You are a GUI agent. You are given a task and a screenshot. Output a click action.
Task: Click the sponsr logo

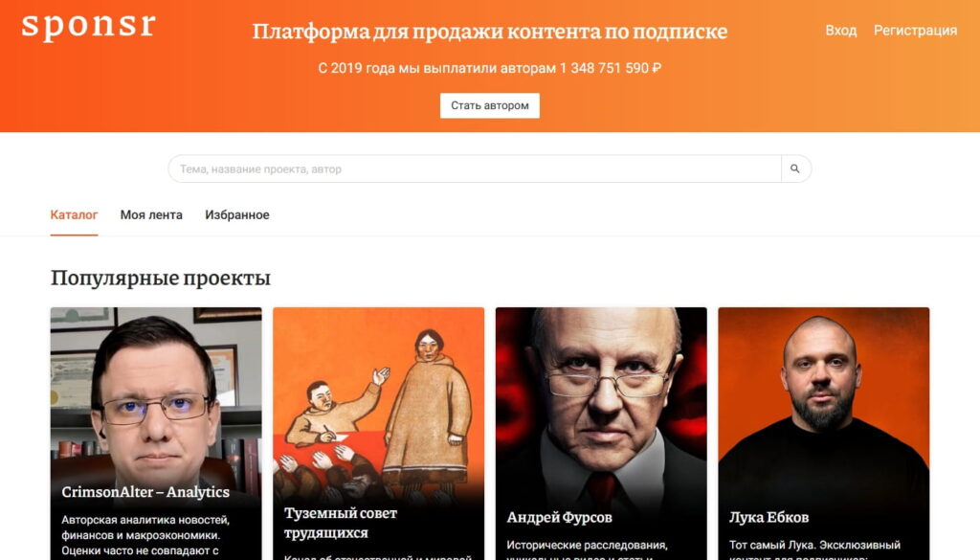click(x=88, y=26)
